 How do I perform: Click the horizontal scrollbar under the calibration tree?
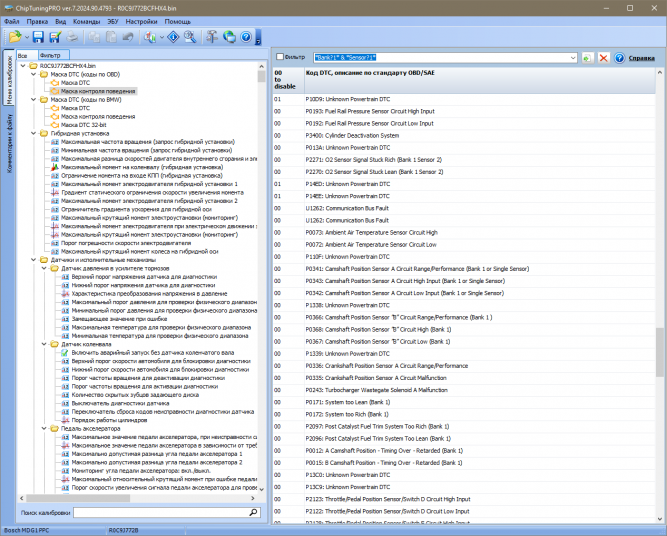click(137, 498)
